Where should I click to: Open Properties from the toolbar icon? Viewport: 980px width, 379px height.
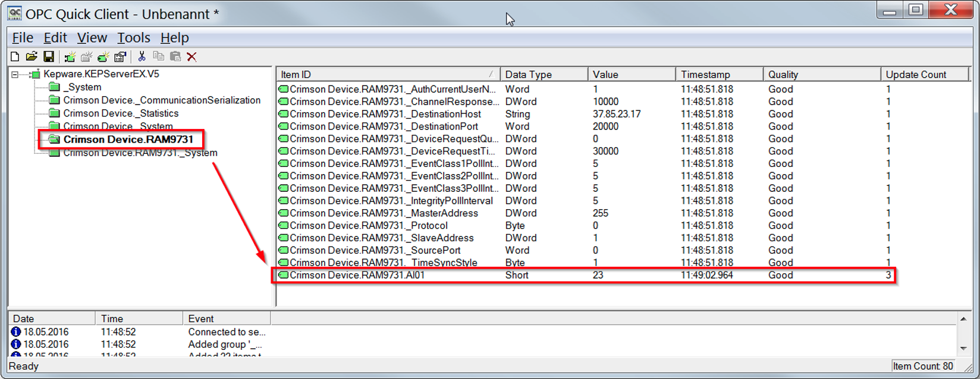tap(120, 56)
